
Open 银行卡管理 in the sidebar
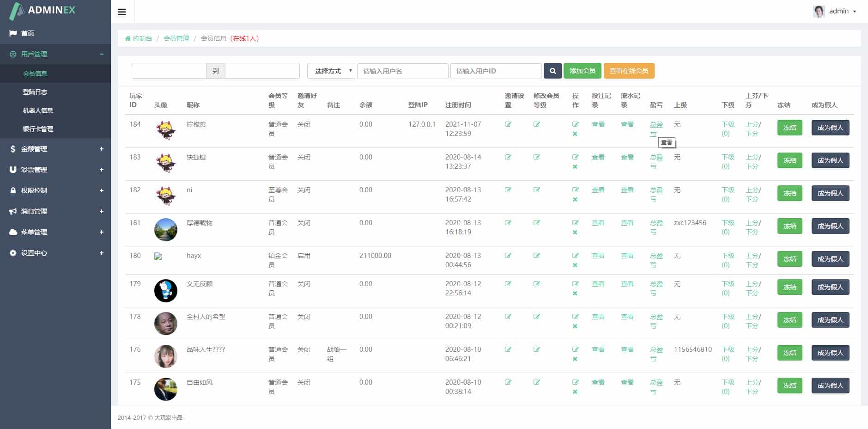pyautogui.click(x=38, y=129)
